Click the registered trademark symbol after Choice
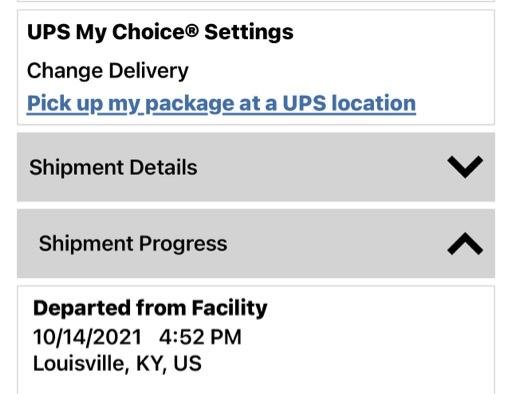The height and width of the screenshot is (394, 512). [x=192, y=30]
